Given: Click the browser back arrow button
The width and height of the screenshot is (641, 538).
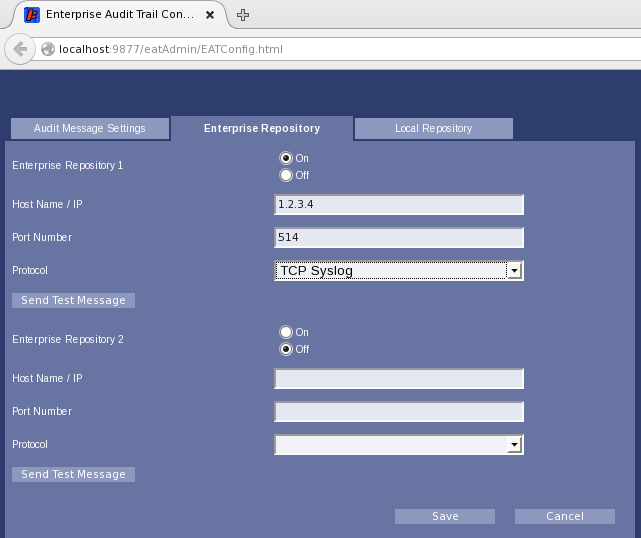Looking at the screenshot, I should coord(20,49).
